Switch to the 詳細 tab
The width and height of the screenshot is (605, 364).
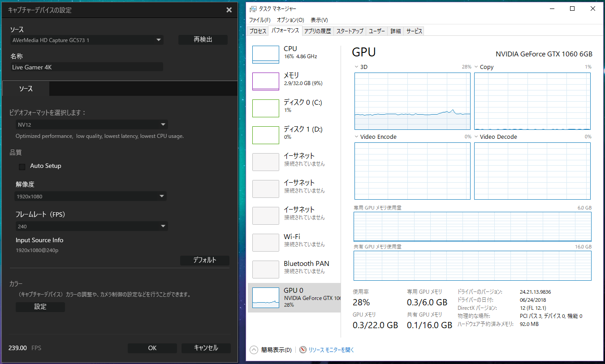(x=396, y=31)
